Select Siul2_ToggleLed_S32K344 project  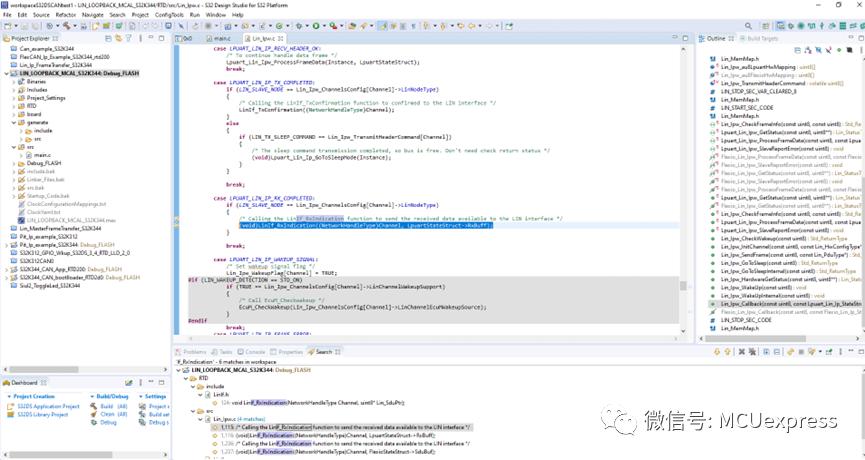point(50,286)
